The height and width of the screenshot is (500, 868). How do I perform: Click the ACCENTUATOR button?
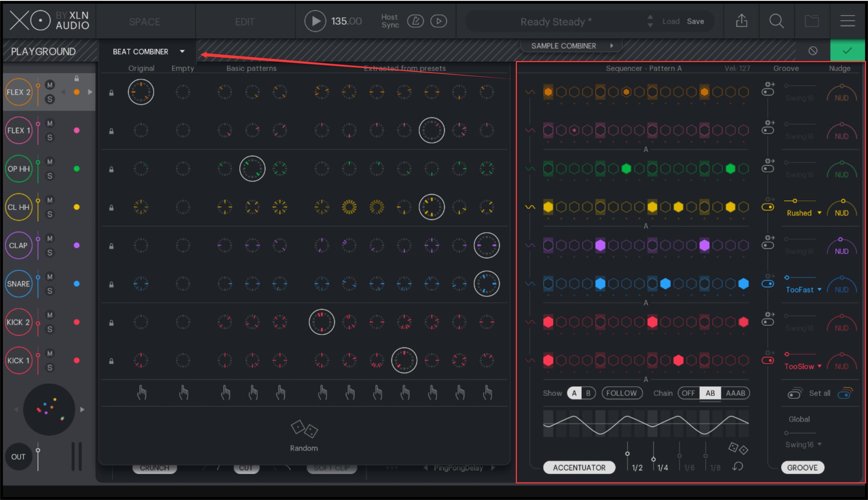pos(579,468)
